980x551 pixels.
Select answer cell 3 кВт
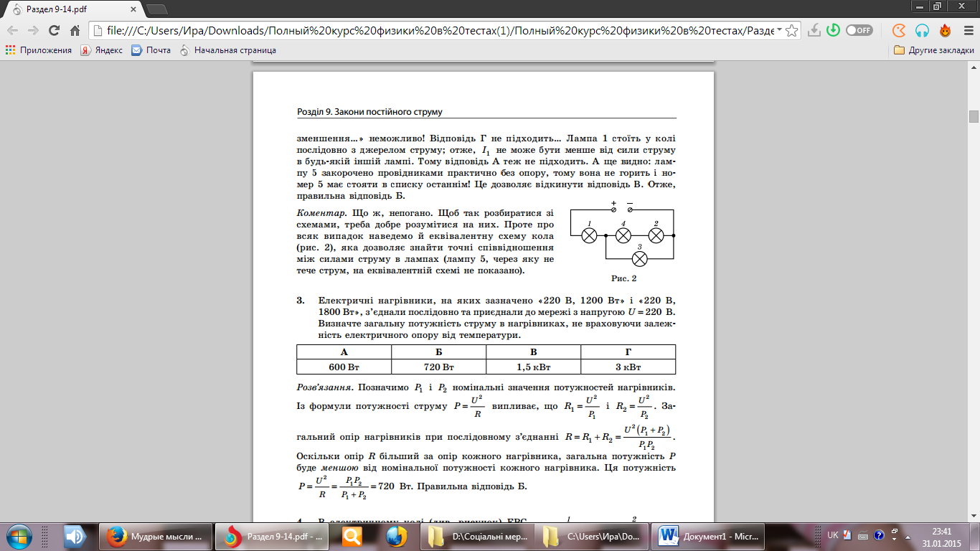tap(628, 367)
